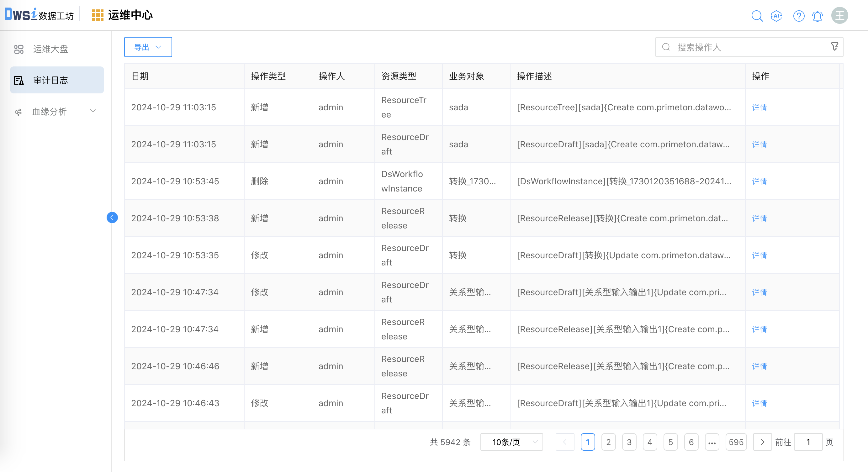Go to page 3

[629, 442]
